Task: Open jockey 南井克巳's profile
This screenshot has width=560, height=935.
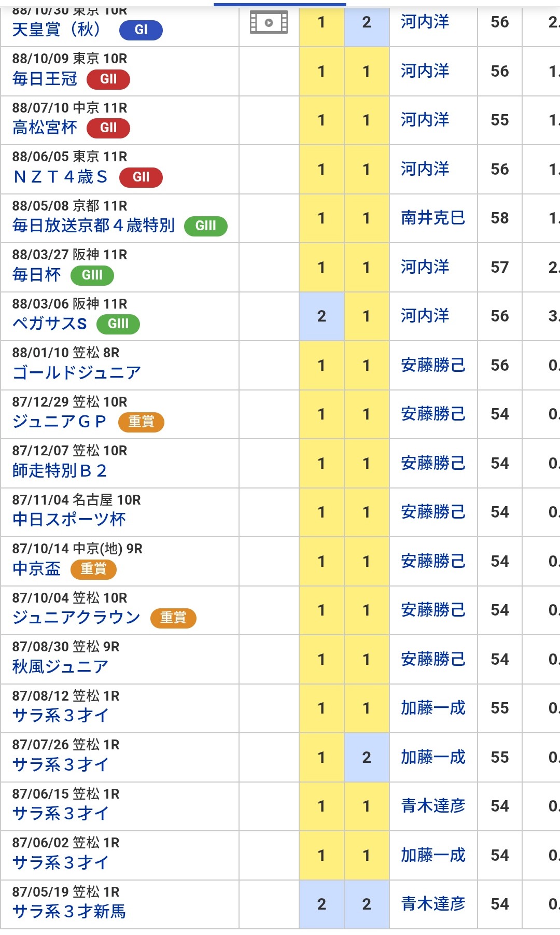Action: point(433,218)
